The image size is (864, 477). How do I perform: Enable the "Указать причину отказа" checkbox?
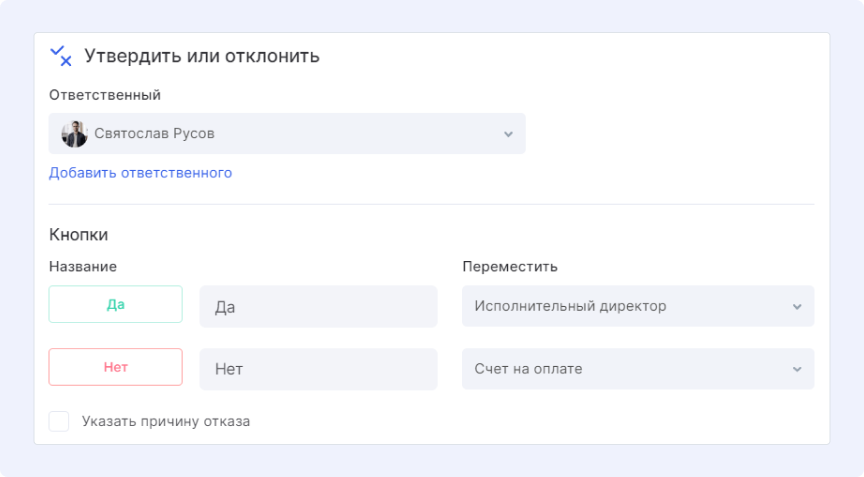(x=59, y=421)
